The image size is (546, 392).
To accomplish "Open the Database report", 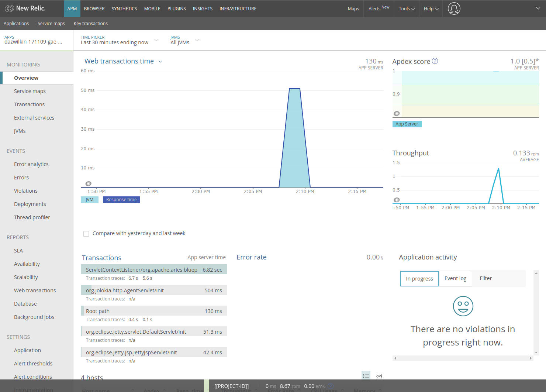I will pyautogui.click(x=25, y=304).
